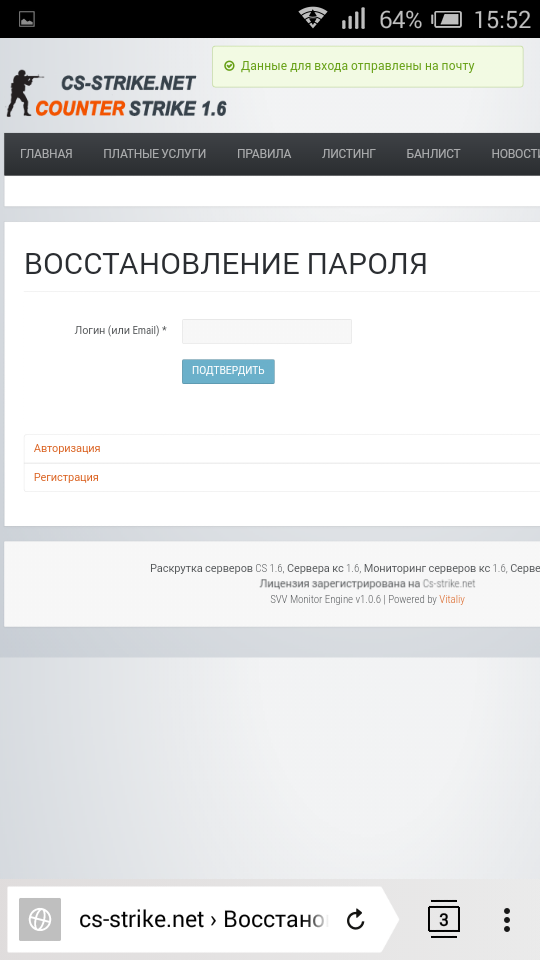Tap the ВОССТАНОВЛЕНИЕ ПАРОЛЯ heading
Viewport: 540px width, 960px height.
point(226,264)
